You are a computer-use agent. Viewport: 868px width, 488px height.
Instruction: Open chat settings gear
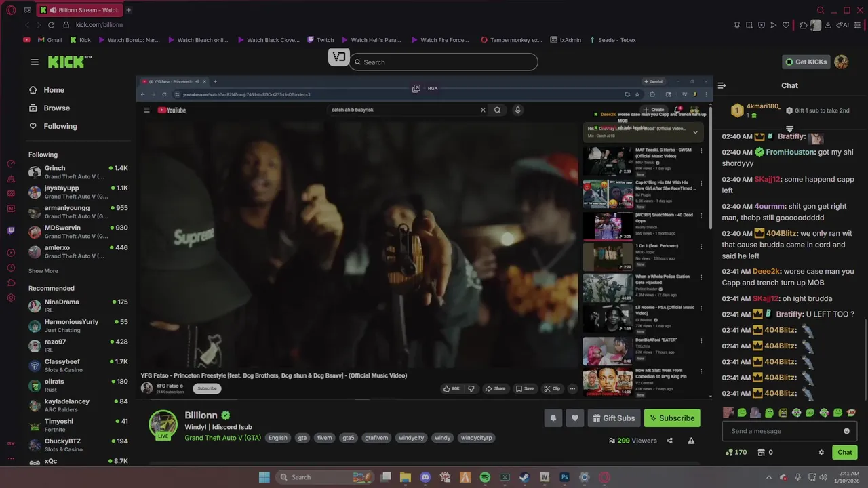click(821, 452)
